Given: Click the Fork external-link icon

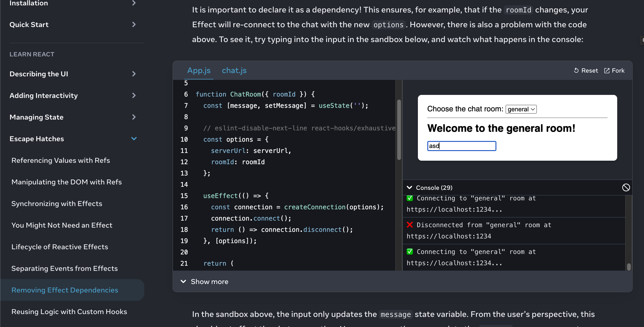Looking at the screenshot, I should point(607,71).
